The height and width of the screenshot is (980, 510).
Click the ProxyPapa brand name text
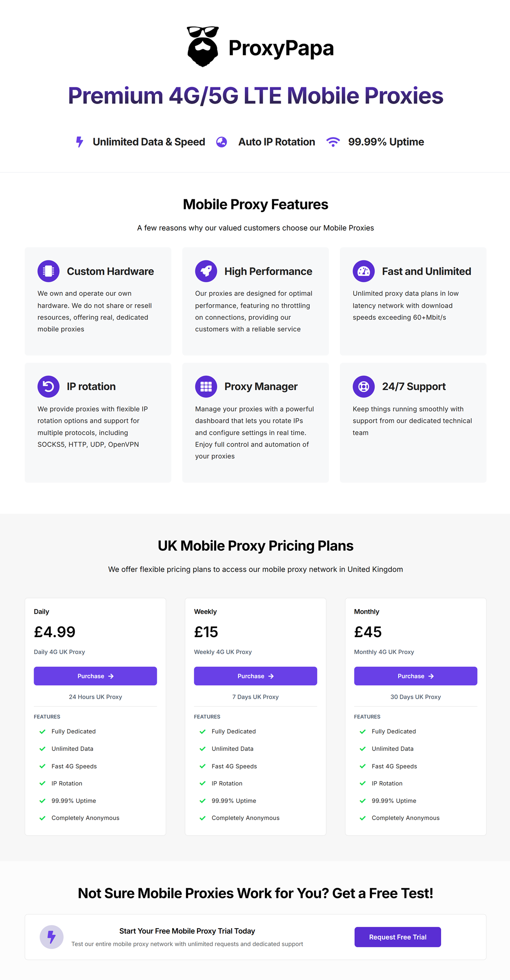coord(281,48)
